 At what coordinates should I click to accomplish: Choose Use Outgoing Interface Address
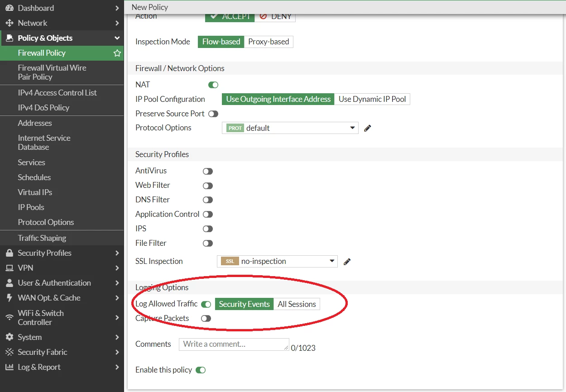(278, 99)
